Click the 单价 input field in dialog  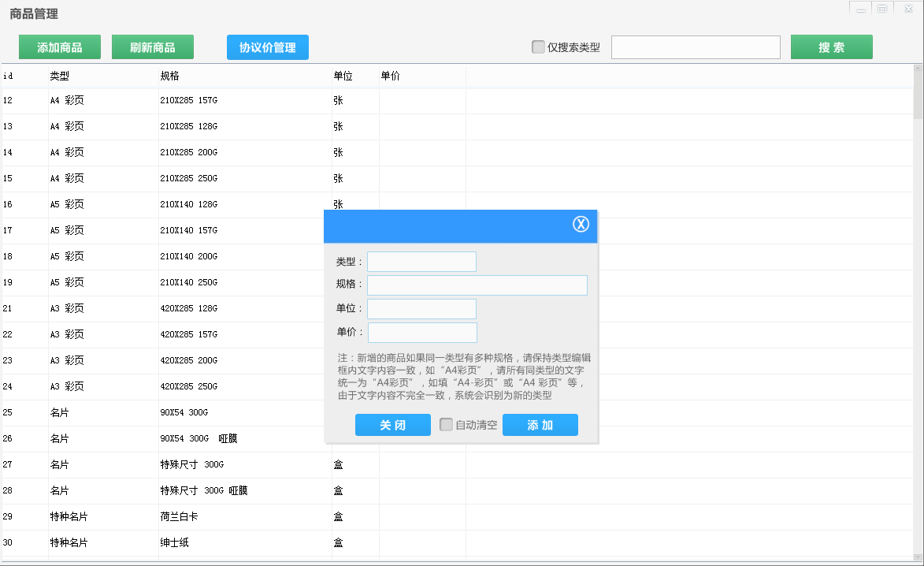(x=422, y=333)
